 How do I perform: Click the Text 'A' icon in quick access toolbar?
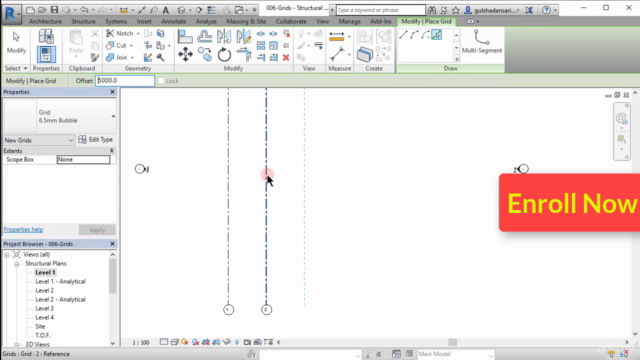[166, 10]
